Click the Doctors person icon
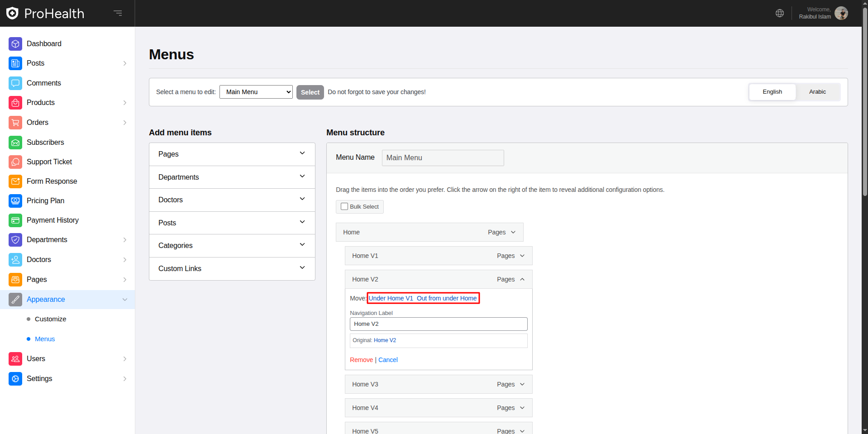Screen dimensions: 868x434 click(x=15, y=260)
